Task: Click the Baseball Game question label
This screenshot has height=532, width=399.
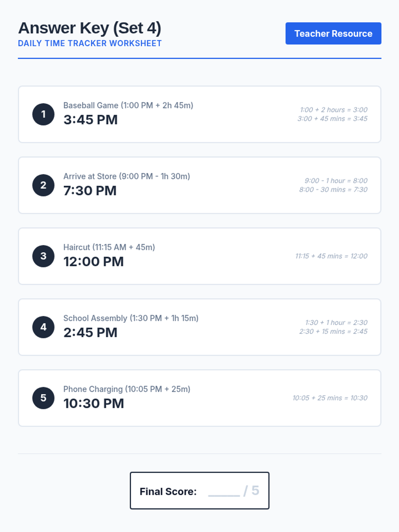Action: tap(128, 105)
